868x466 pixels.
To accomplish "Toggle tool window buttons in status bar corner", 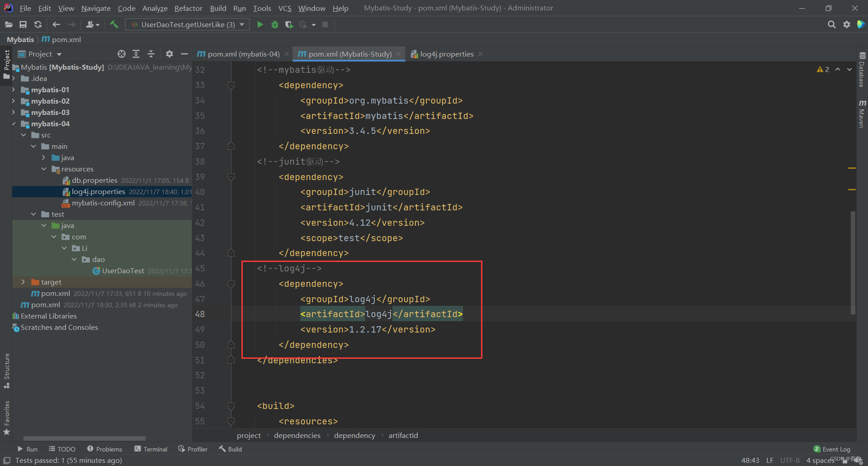I will pyautogui.click(x=7, y=461).
